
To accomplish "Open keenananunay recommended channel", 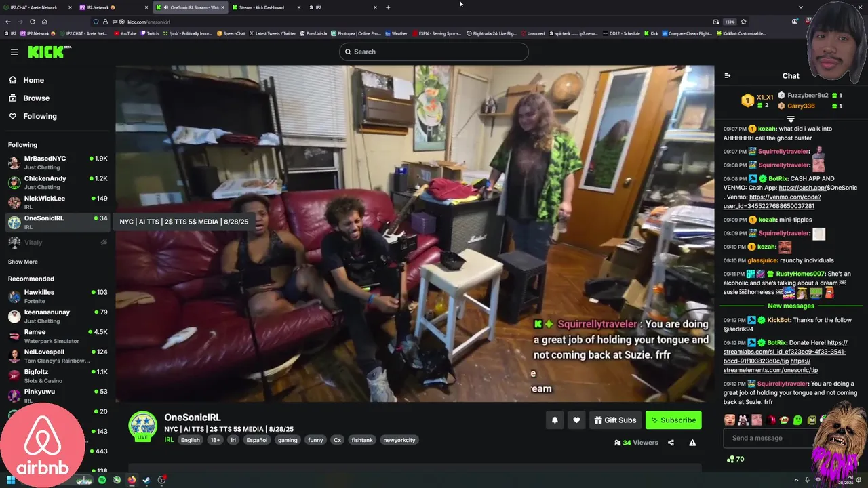I will point(58,317).
